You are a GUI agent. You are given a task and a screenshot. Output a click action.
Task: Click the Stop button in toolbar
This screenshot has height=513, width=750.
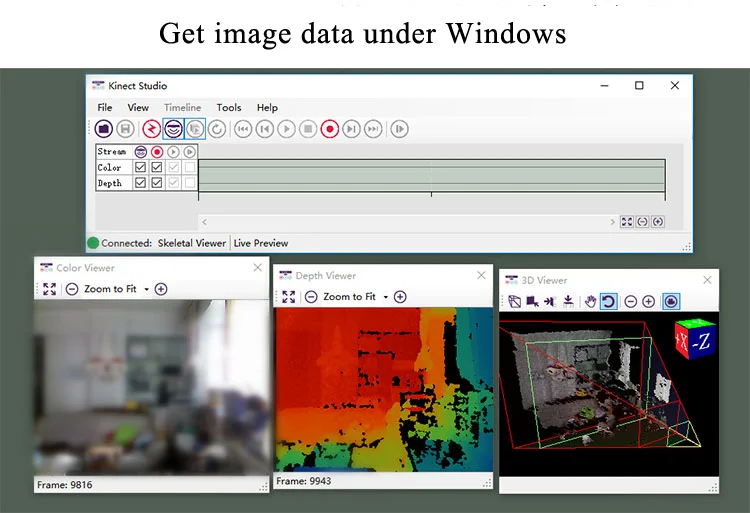[308, 129]
